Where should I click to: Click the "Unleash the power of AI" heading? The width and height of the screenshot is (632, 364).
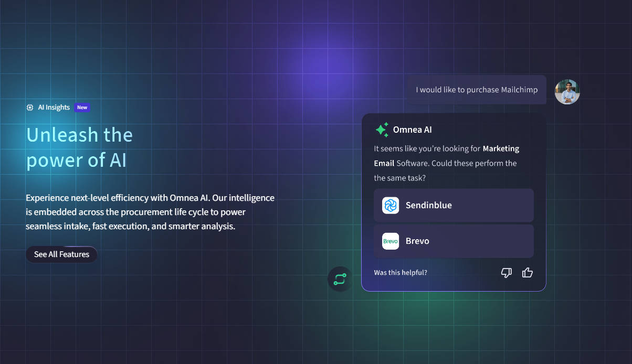tap(79, 147)
